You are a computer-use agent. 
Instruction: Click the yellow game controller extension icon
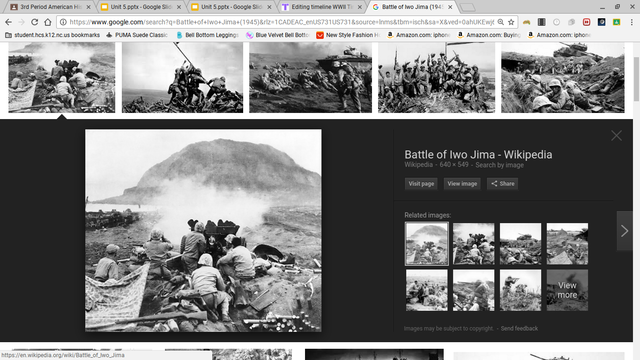click(x=527, y=22)
